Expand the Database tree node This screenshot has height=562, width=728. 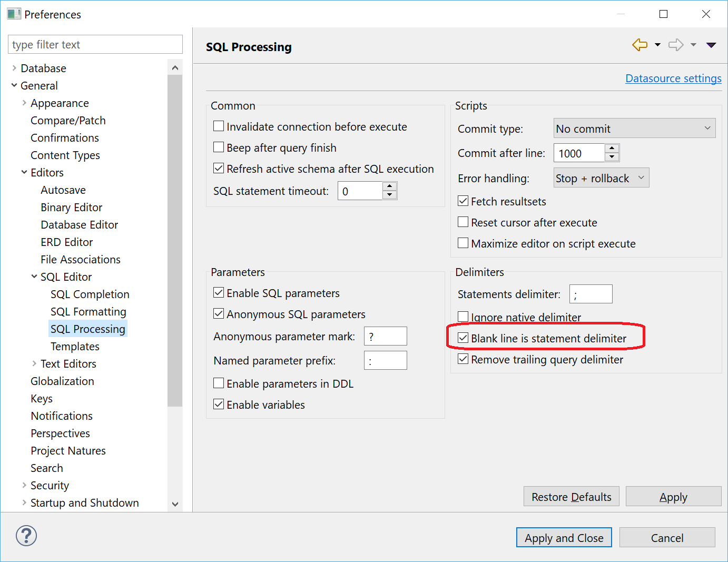point(14,68)
